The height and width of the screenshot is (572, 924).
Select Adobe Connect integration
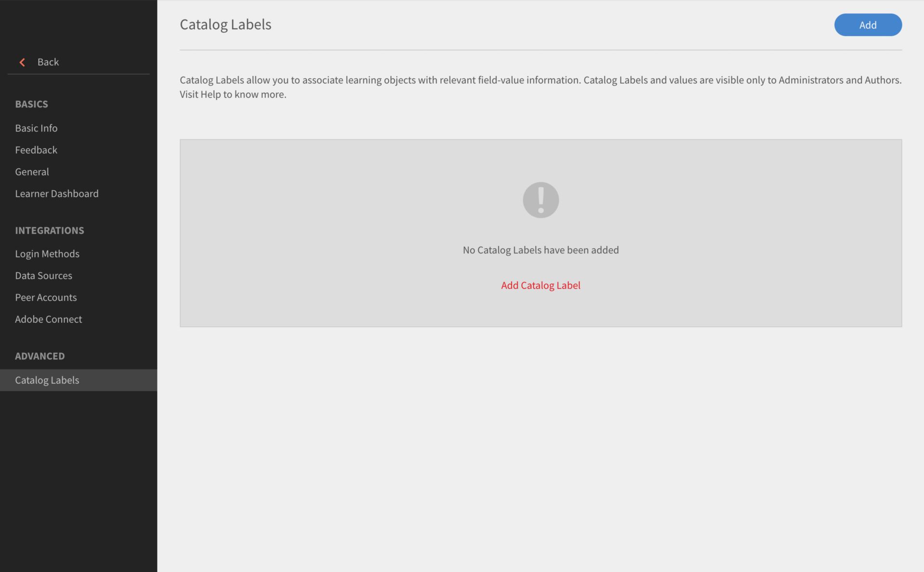(x=48, y=319)
